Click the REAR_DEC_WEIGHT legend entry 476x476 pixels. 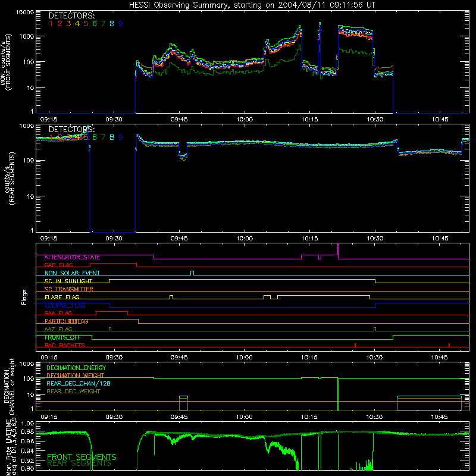click(73, 392)
